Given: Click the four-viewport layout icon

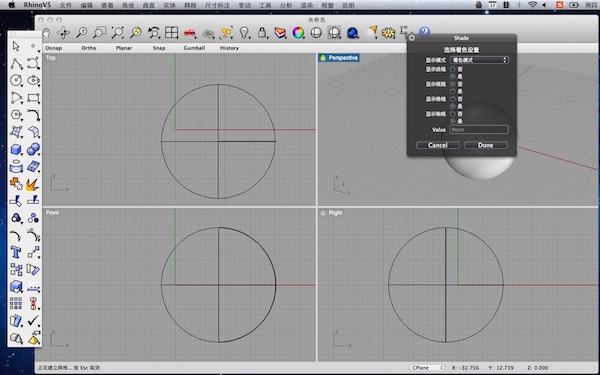Looking at the screenshot, I should (x=171, y=33).
